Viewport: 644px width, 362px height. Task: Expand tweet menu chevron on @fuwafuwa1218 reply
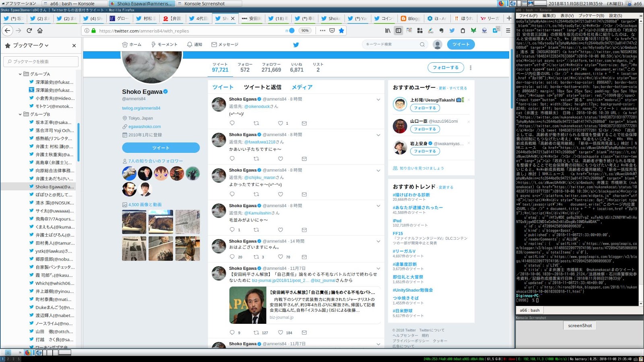(x=378, y=135)
